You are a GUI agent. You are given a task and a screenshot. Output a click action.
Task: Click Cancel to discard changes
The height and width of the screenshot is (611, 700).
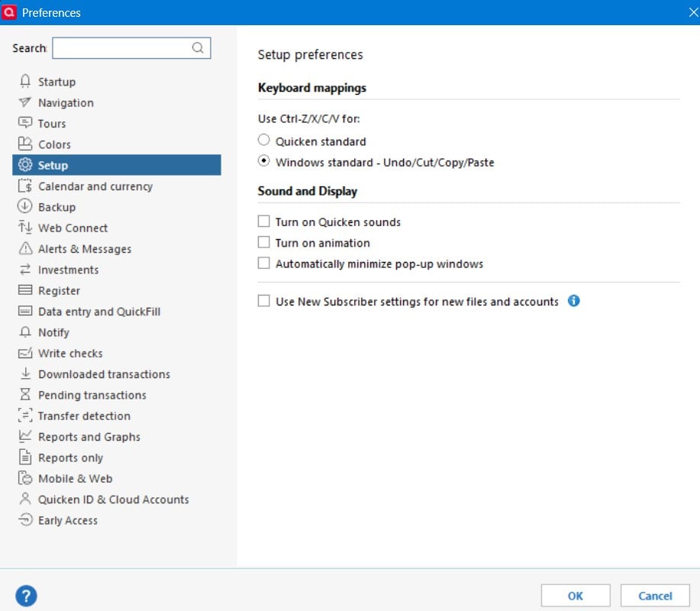click(x=655, y=596)
